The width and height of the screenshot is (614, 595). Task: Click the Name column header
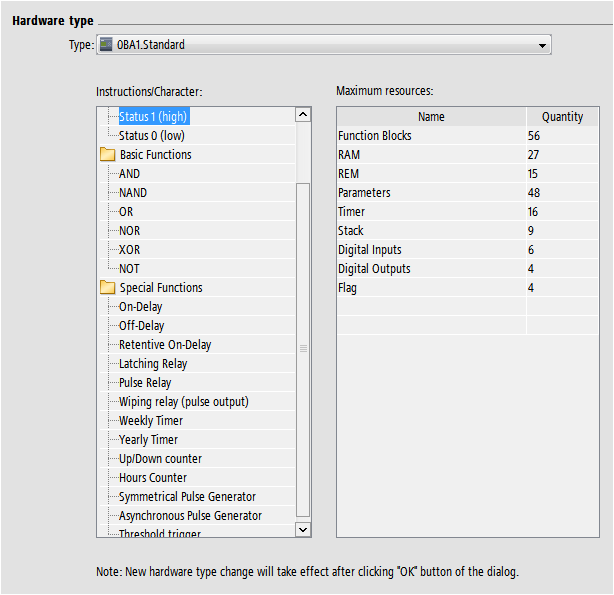tap(431, 117)
